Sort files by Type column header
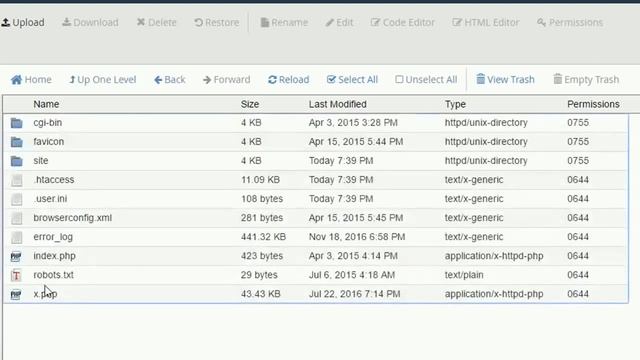The width and height of the screenshot is (640, 360). tap(455, 104)
